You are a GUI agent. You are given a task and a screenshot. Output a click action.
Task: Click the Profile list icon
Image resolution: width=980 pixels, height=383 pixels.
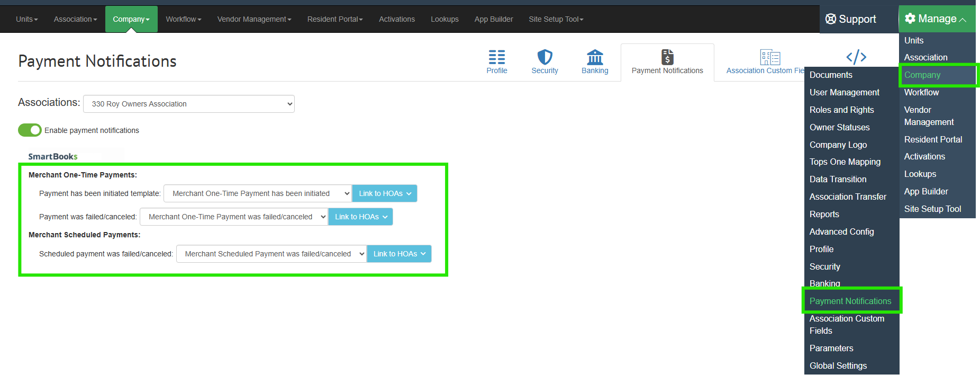click(496, 57)
